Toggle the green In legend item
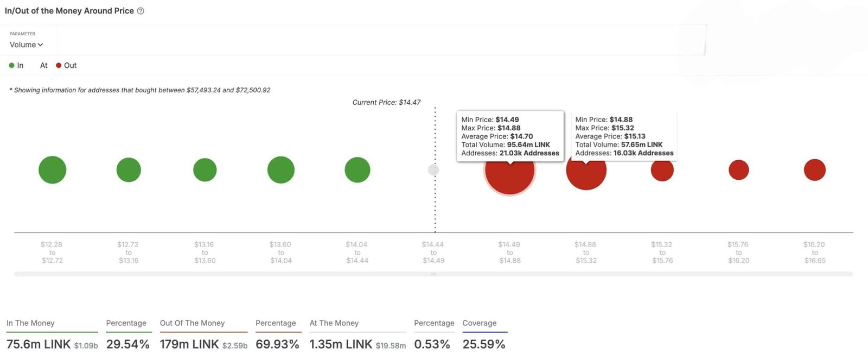The height and width of the screenshot is (359, 868). pos(16,65)
